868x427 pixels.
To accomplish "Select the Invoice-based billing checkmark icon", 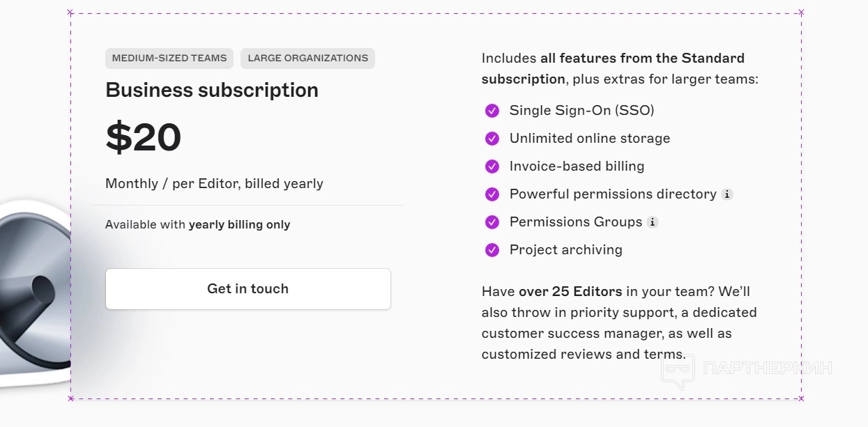I will tap(492, 166).
